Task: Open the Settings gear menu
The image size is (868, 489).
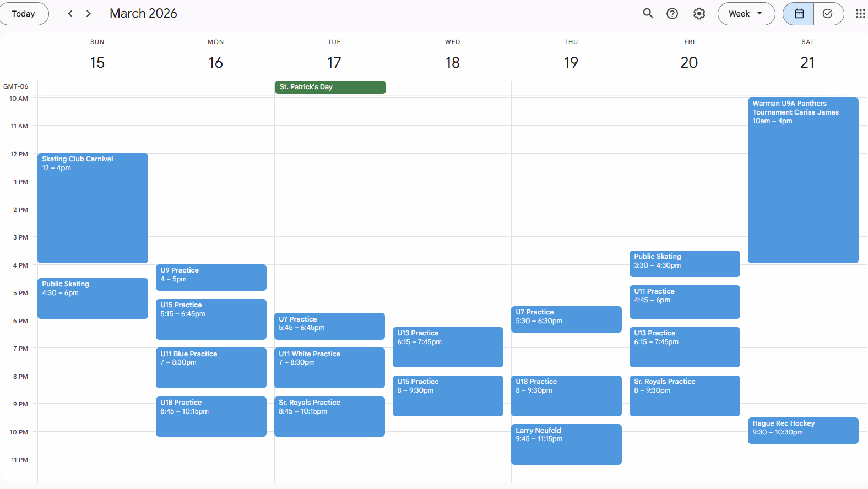Action: coord(699,14)
